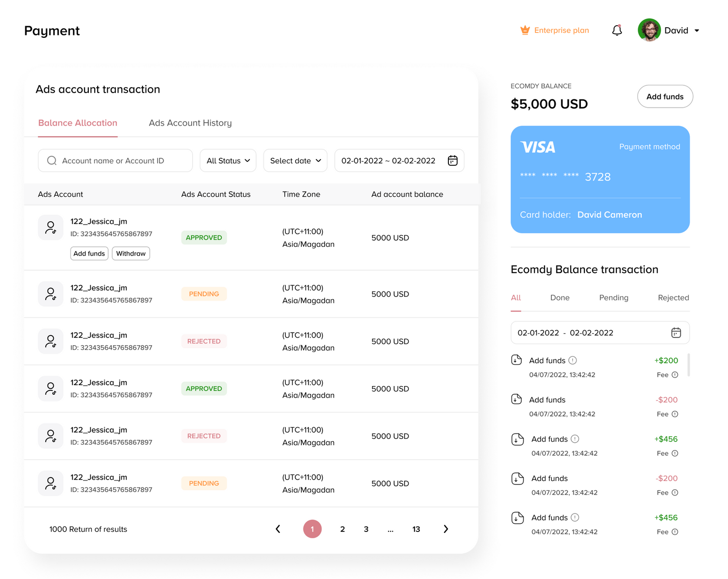Viewport: 728px width, 579px height.
Task: Expand the David user menu arrow
Action: [x=697, y=31]
